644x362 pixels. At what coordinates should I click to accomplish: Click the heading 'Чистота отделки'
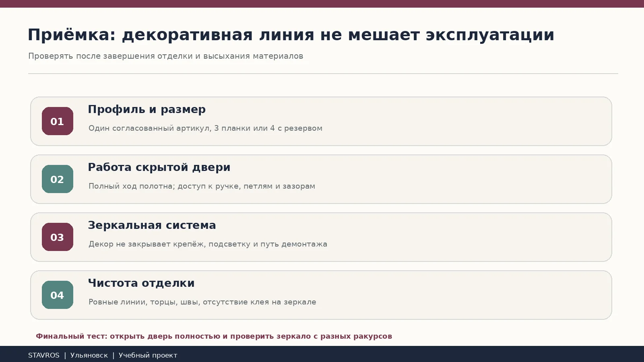click(x=141, y=283)
